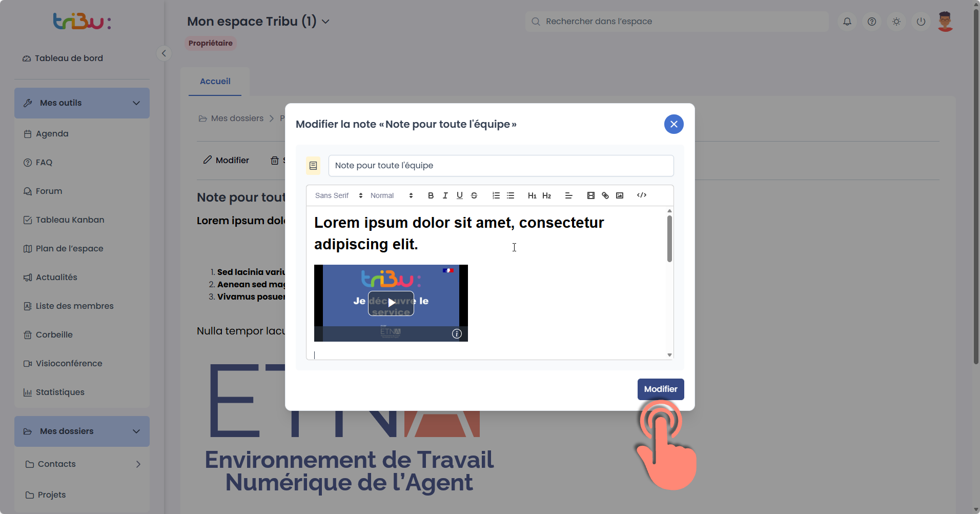Open Plan de l'espace
The height and width of the screenshot is (514, 980).
coord(64,249)
